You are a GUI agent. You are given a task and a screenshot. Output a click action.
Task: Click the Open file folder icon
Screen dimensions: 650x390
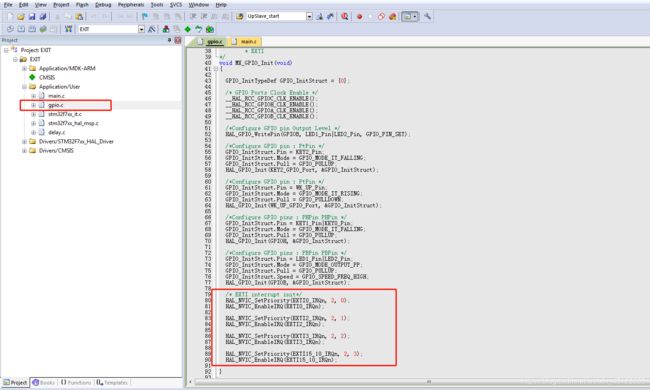click(x=21, y=17)
